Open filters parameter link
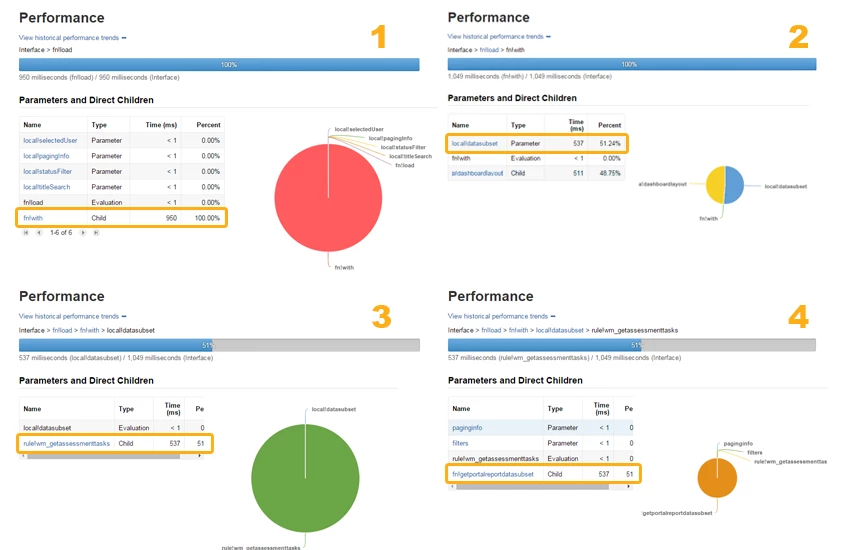The height and width of the screenshot is (550, 853). click(460, 443)
